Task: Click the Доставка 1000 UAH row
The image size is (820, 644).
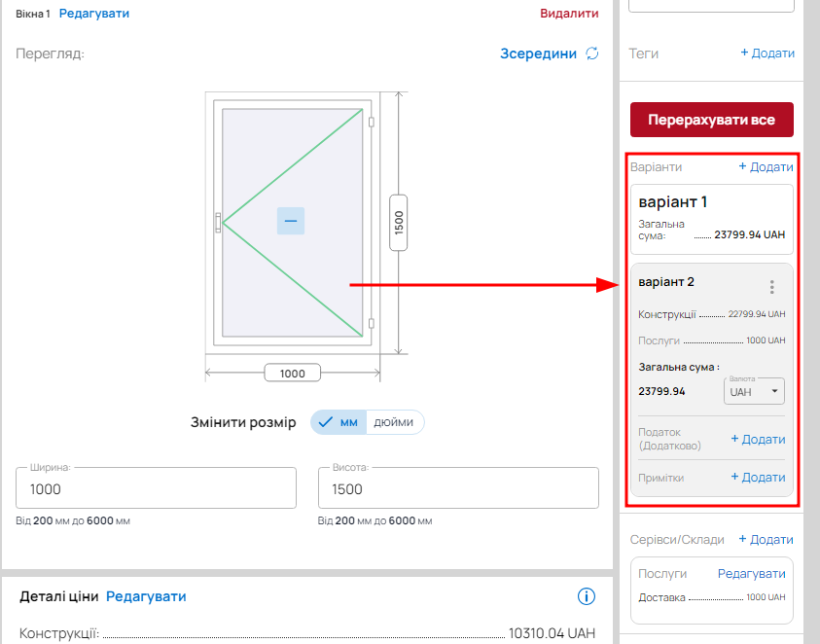Action: click(712, 597)
